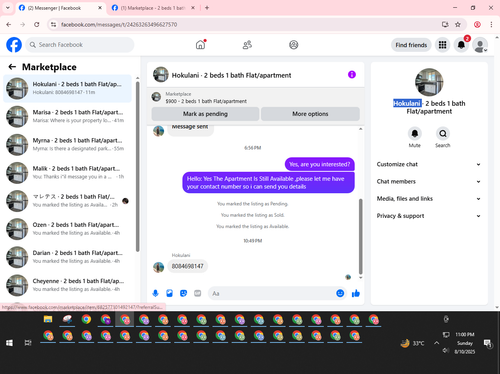Open File Explorer from taskbar
The width and height of the screenshot is (500, 374).
click(x=48, y=319)
